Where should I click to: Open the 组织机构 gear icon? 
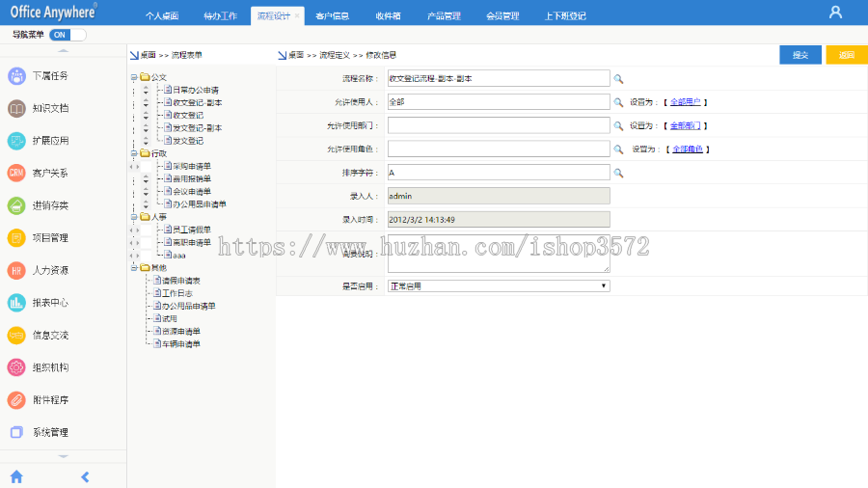[16, 367]
